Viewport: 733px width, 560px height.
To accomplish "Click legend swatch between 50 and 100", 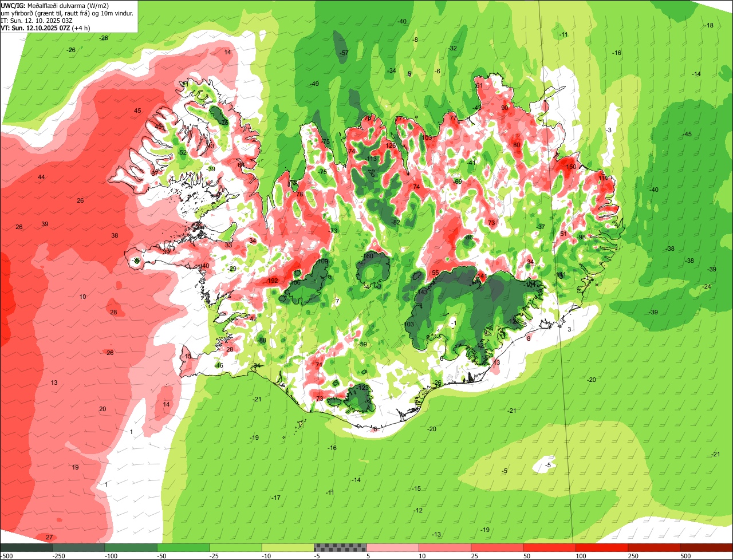I will 550,547.
